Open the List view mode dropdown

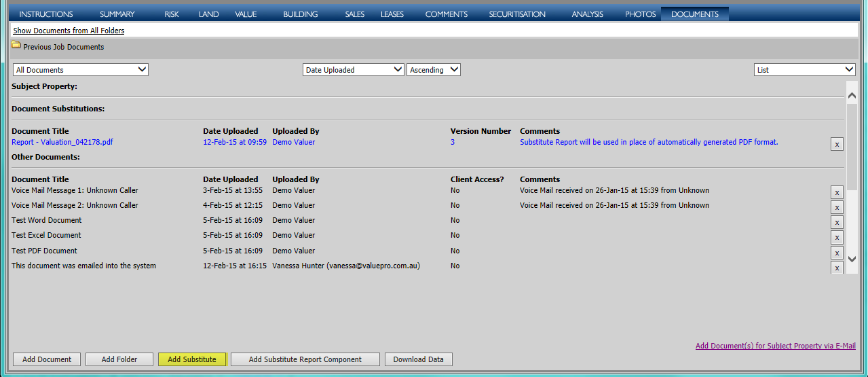click(x=805, y=69)
